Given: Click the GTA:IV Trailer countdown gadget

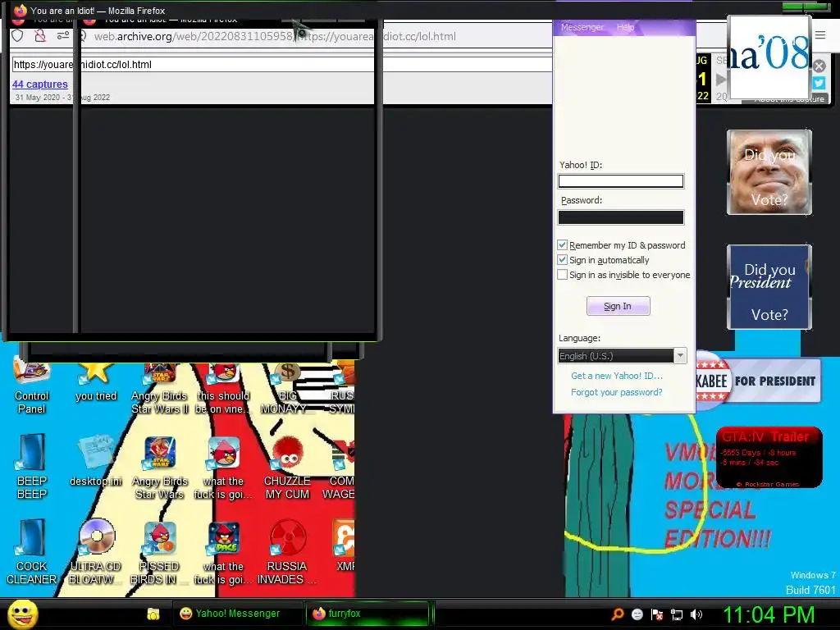Looking at the screenshot, I should click(769, 457).
